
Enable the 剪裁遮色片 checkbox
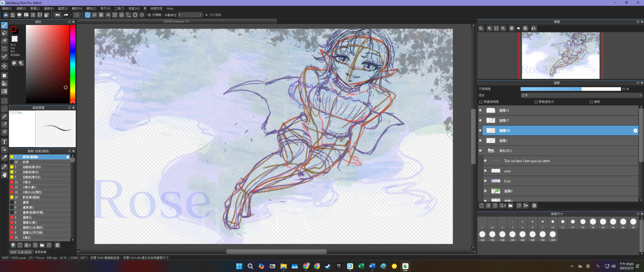[536, 102]
